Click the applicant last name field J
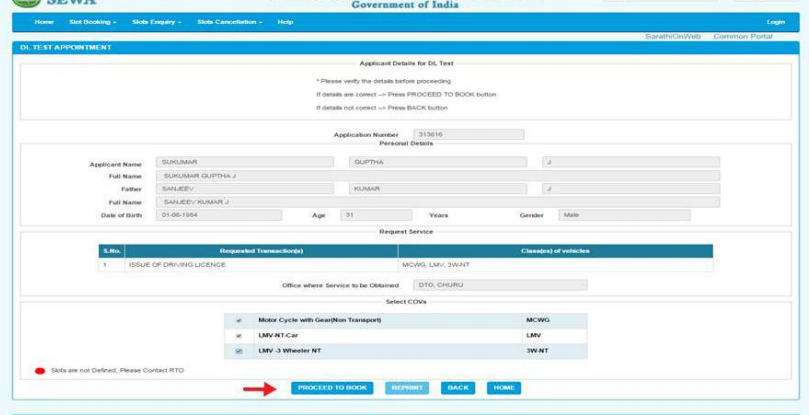 [631, 162]
